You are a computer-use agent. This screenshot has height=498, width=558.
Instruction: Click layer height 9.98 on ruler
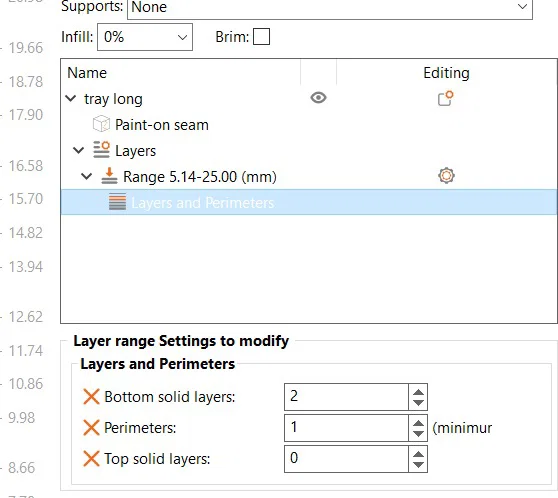click(22, 417)
